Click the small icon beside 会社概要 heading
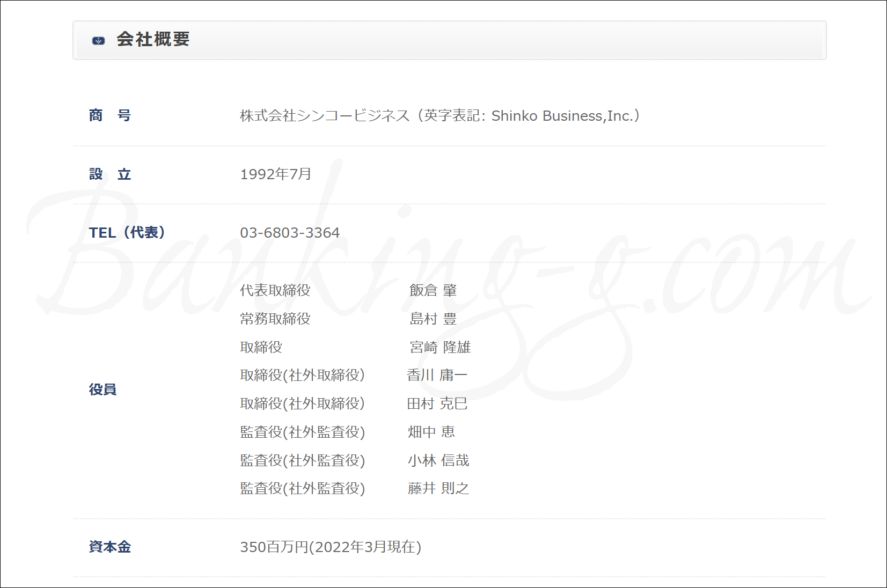This screenshot has width=887, height=588. [99, 40]
